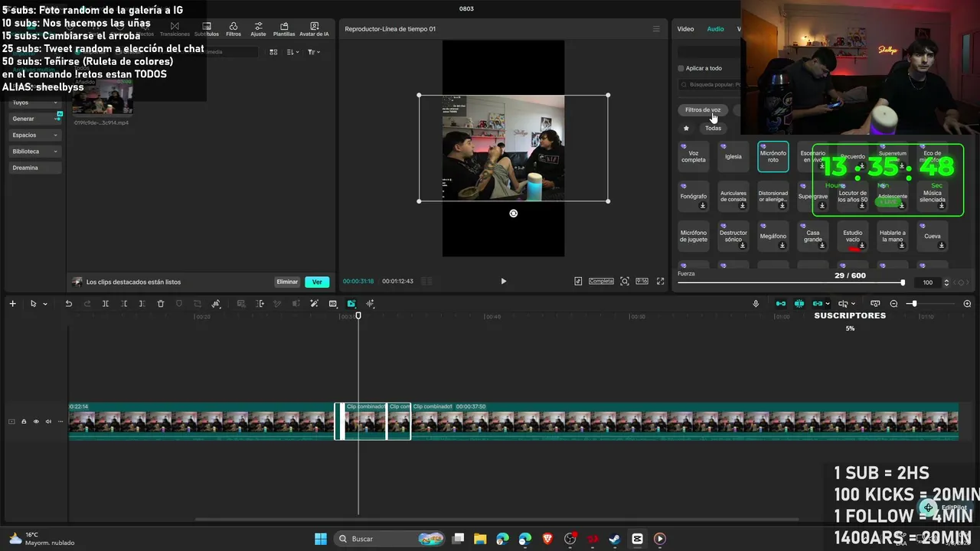980x551 pixels.
Task: Open the Subtítulos panel
Action: pos(207,29)
